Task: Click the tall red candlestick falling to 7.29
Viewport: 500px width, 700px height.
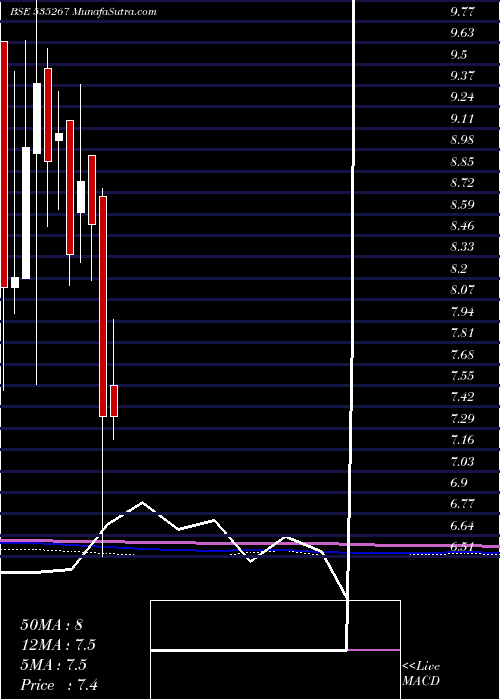Action: click(103, 306)
